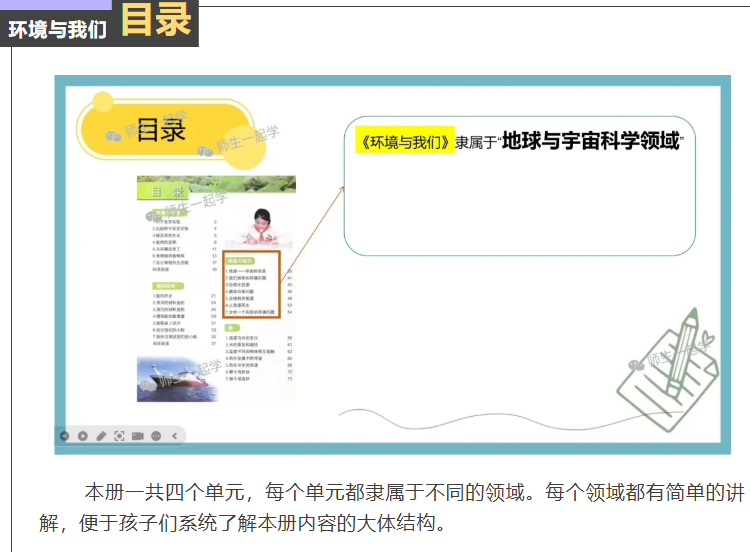This screenshot has height=552, width=750.
Task: Click the focus frame screenshot icon
Action: pyautogui.click(x=120, y=435)
